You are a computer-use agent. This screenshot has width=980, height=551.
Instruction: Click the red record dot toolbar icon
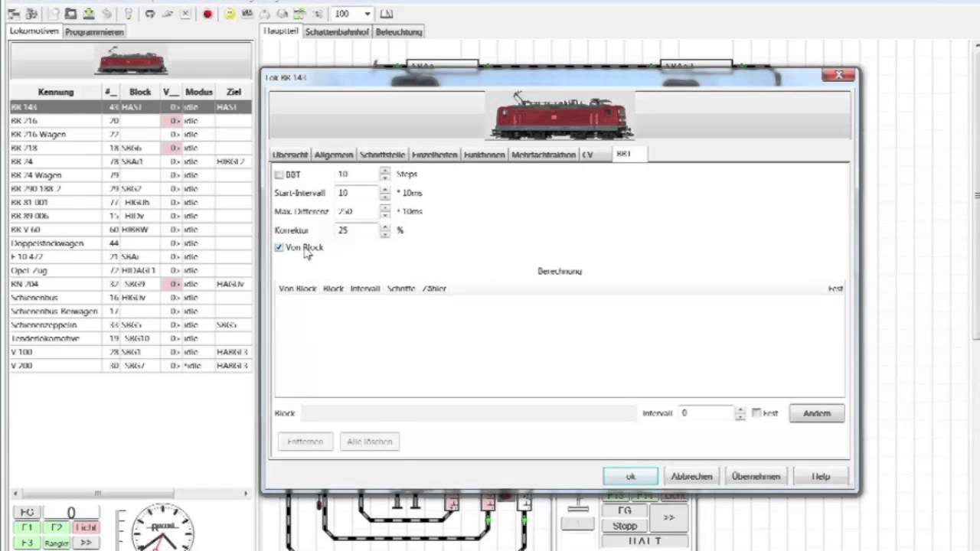[x=207, y=14]
